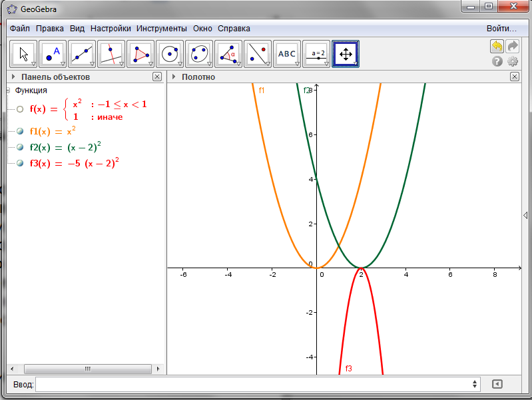The height and width of the screenshot is (400, 532).
Task: Select the Circle with center tool
Action: tap(170, 54)
